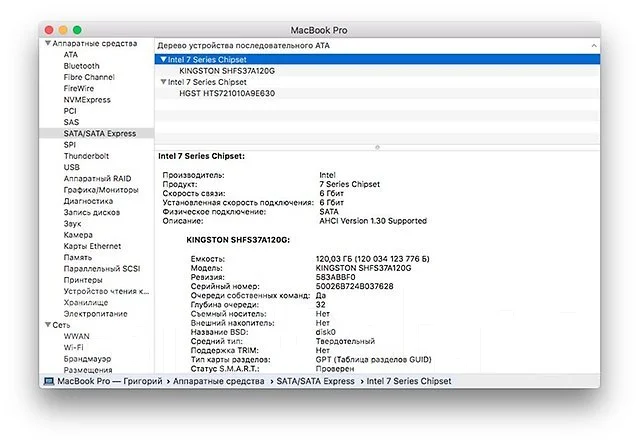Viewport: 640px width, 445px height.
Task: Select WWAN under Сеть
Action: coord(76,336)
